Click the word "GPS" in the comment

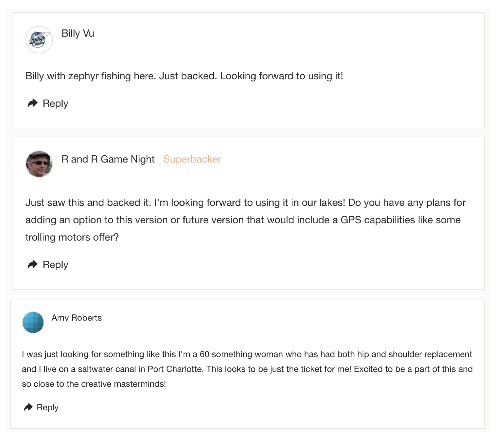(351, 220)
